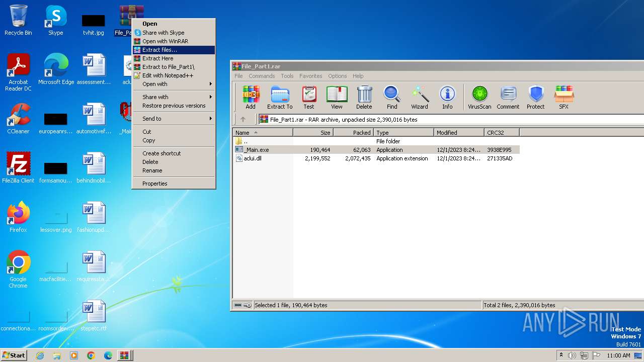Image resolution: width=644 pixels, height=362 pixels.
Task: Click the Info toolbar icon
Action: (x=447, y=97)
